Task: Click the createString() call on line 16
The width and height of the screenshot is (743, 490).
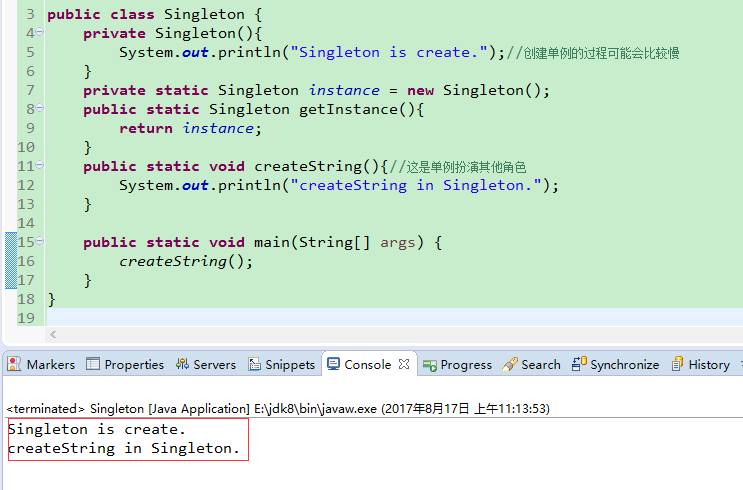Action: pyautogui.click(x=185, y=261)
